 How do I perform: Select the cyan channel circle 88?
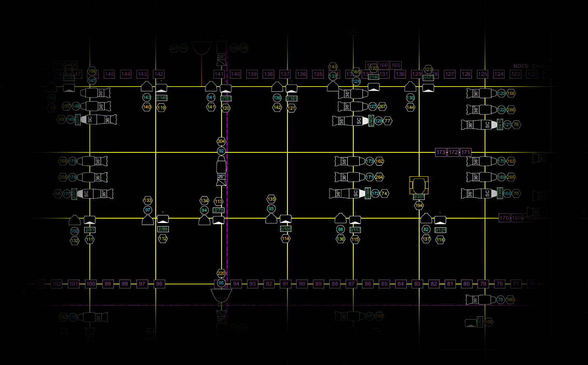(340, 229)
